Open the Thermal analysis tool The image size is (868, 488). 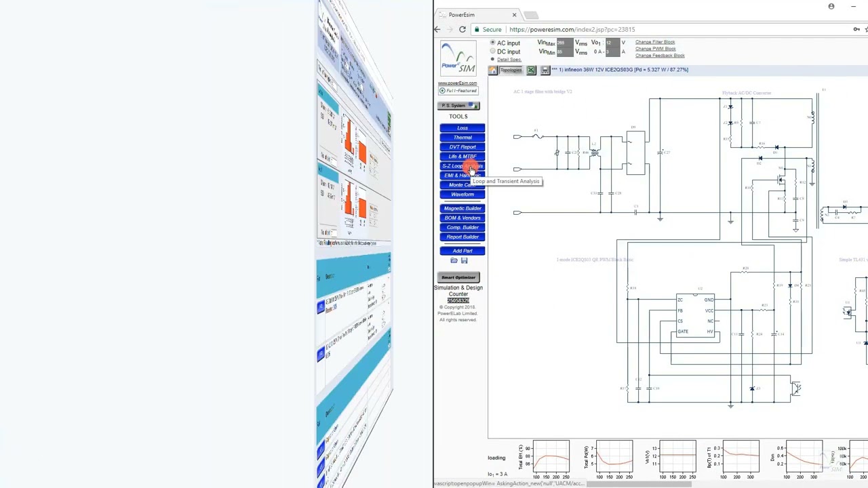(462, 138)
